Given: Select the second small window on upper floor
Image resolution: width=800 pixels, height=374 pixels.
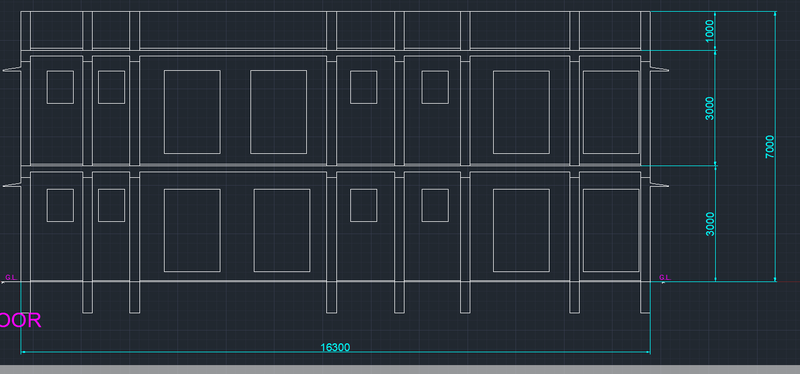Looking at the screenshot, I should 111,87.
